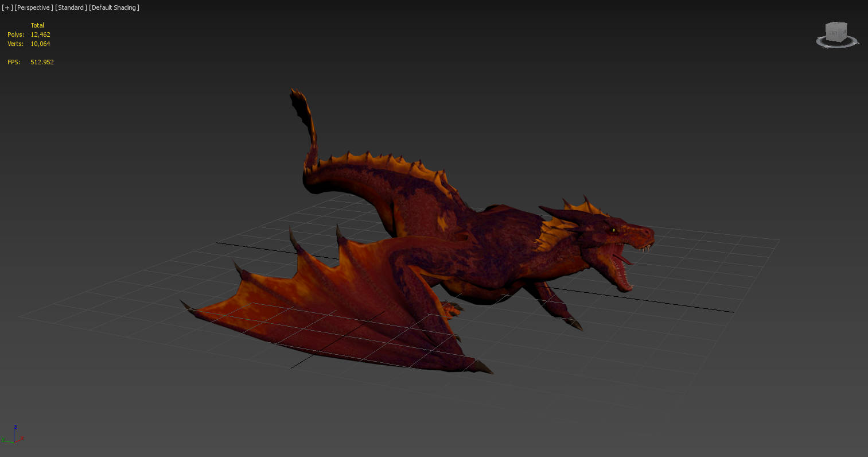Viewport: 868px width, 457px height.
Task: Click the Total statistics header label
Action: tap(37, 25)
